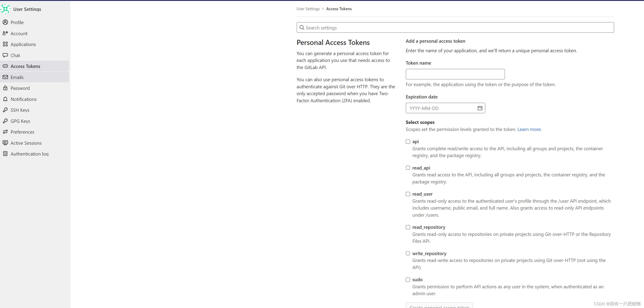Expand the Notifications settings section

click(23, 99)
